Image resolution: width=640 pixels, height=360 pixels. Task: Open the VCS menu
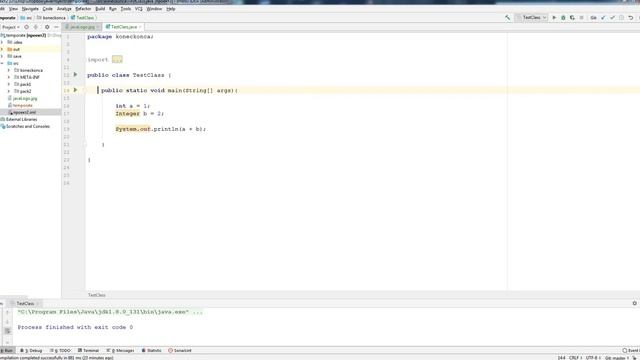[139, 9]
